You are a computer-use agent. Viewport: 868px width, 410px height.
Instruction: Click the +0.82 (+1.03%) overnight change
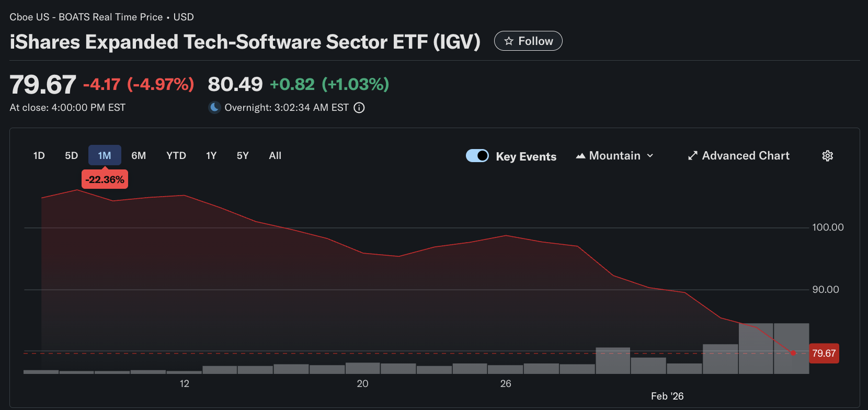point(329,84)
